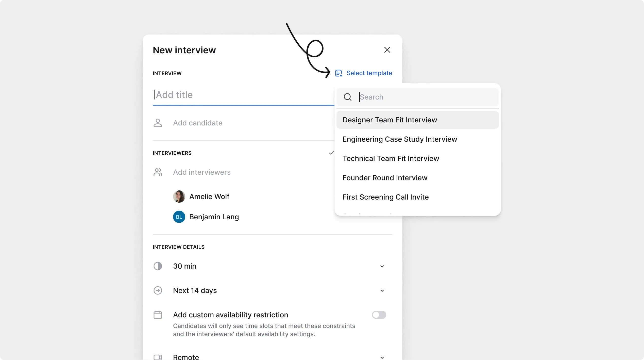This screenshot has width=644, height=360.
Task: Click Benjamin Lang's BL avatar
Action: 179,217
